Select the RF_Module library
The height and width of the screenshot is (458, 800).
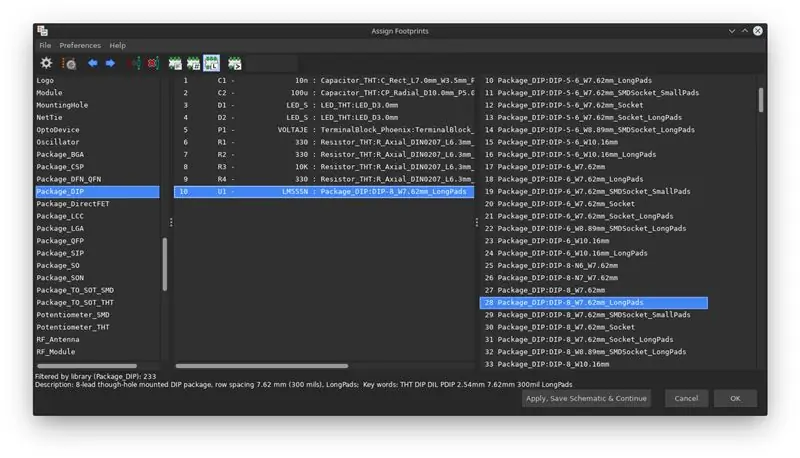97,352
